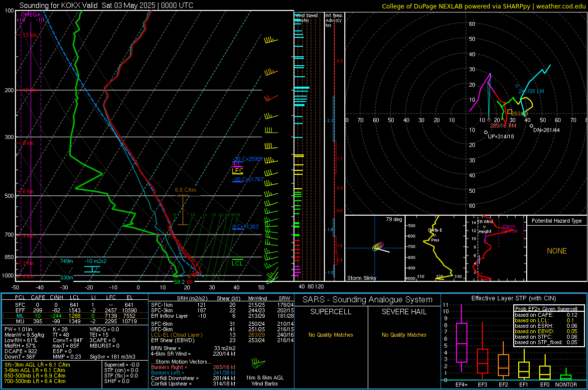Click the 330m effective inflow base label

coord(66,277)
